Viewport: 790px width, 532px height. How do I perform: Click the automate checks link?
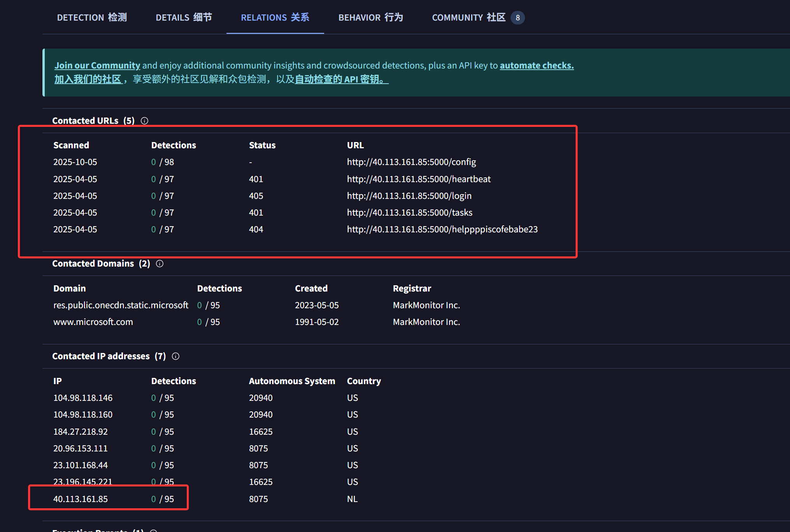pos(536,65)
